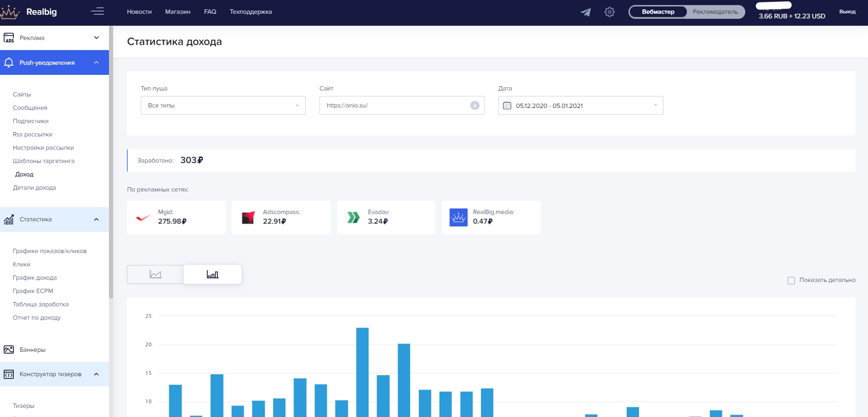This screenshot has width=868, height=417.
Task: Open settings via the gear icon
Action: pos(609,12)
